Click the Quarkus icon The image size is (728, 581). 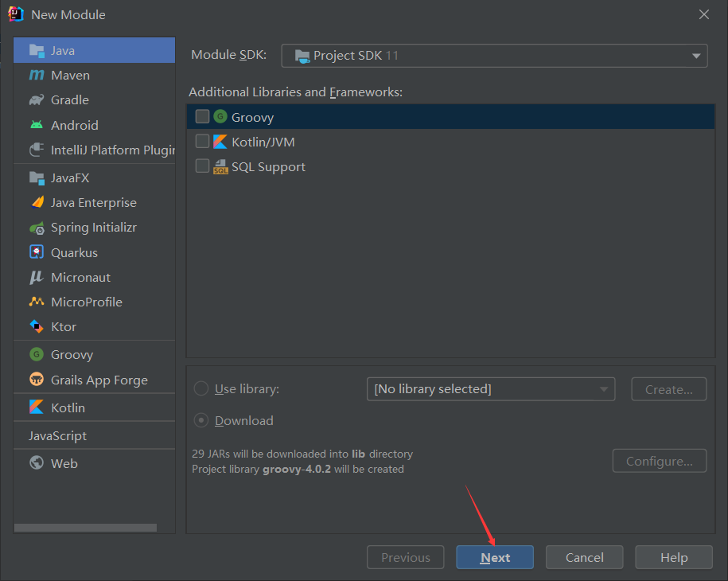point(37,252)
